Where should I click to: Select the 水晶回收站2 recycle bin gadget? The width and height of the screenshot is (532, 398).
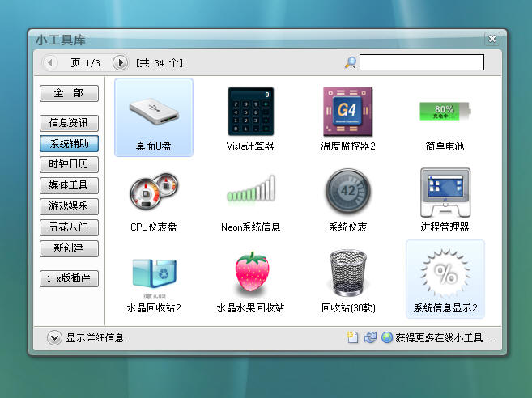pos(153,273)
